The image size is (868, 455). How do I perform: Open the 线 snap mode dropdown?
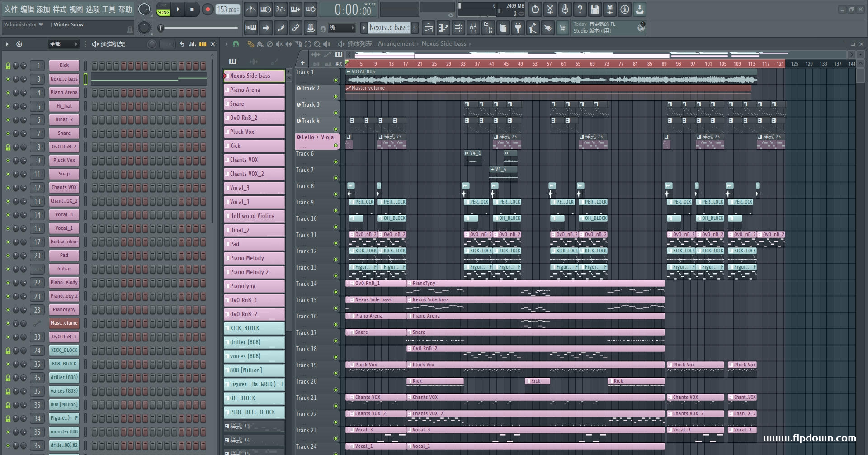[341, 28]
